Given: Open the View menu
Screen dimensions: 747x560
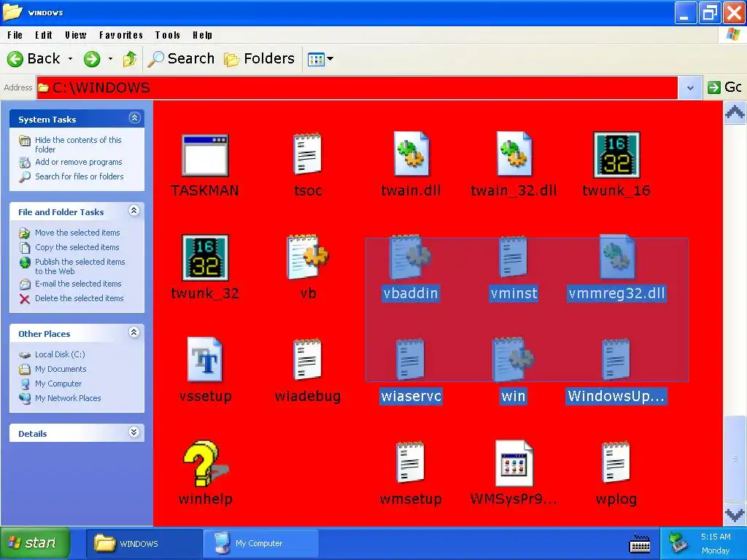Looking at the screenshot, I should click(76, 35).
